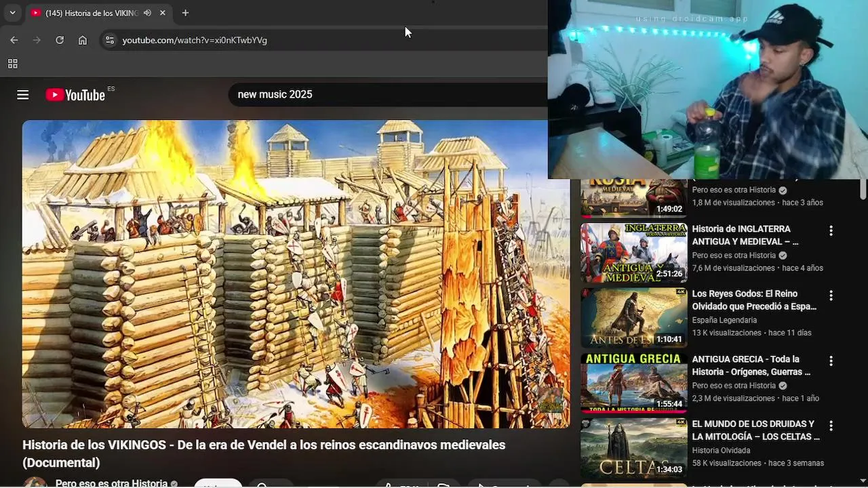The height and width of the screenshot is (488, 868).
Task: Open ANTIGUA GRECIA - Toda la Historia title
Action: point(751,365)
